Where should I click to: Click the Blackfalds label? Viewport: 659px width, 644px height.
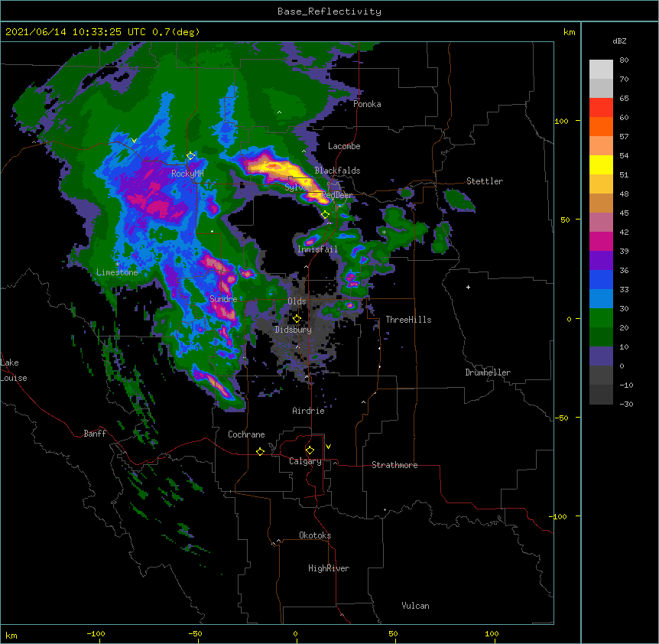(x=337, y=171)
